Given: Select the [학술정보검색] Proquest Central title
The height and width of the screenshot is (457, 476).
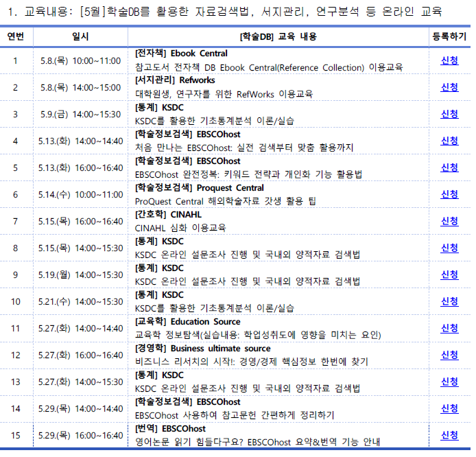Looking at the screenshot, I should tap(200, 187).
